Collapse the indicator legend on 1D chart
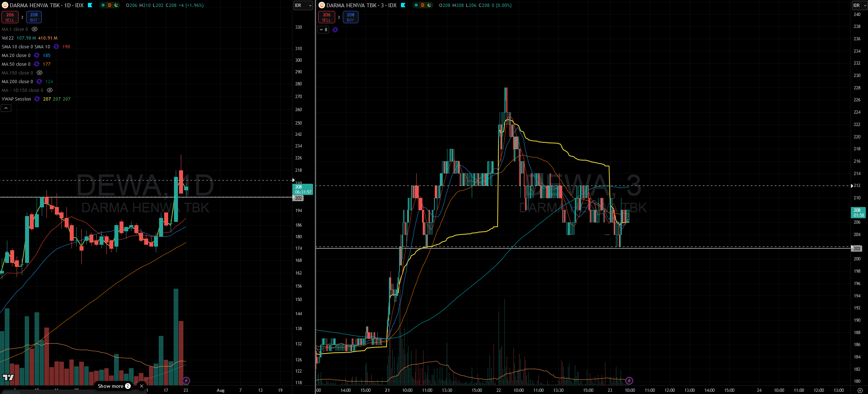Screen dimensions: 868x394 [x=6, y=108]
